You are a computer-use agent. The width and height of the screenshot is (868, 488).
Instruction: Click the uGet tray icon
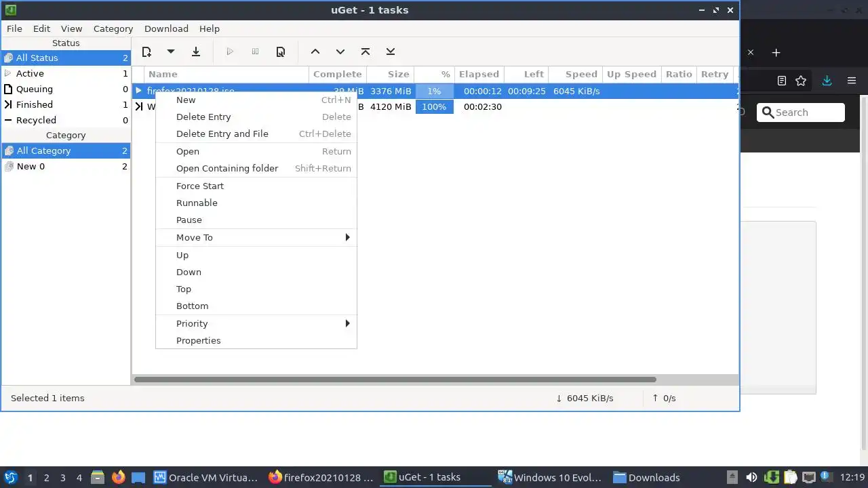click(772, 477)
